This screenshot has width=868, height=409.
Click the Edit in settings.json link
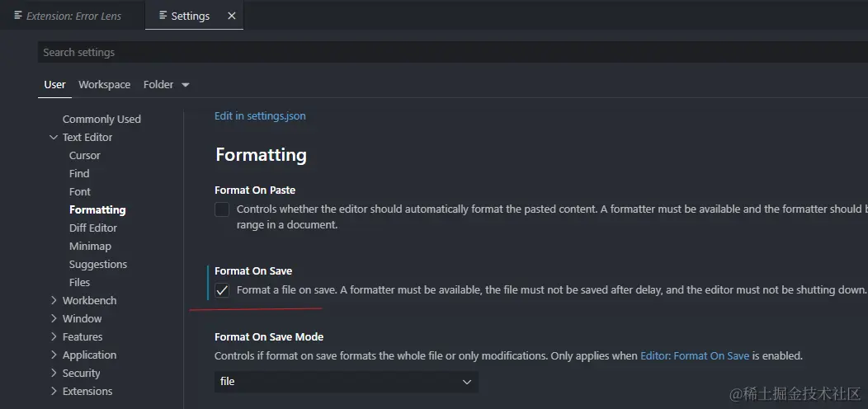pos(260,115)
